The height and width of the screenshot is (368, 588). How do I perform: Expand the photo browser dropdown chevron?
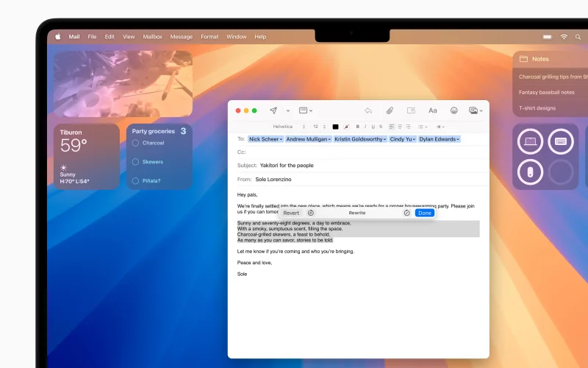click(x=481, y=111)
